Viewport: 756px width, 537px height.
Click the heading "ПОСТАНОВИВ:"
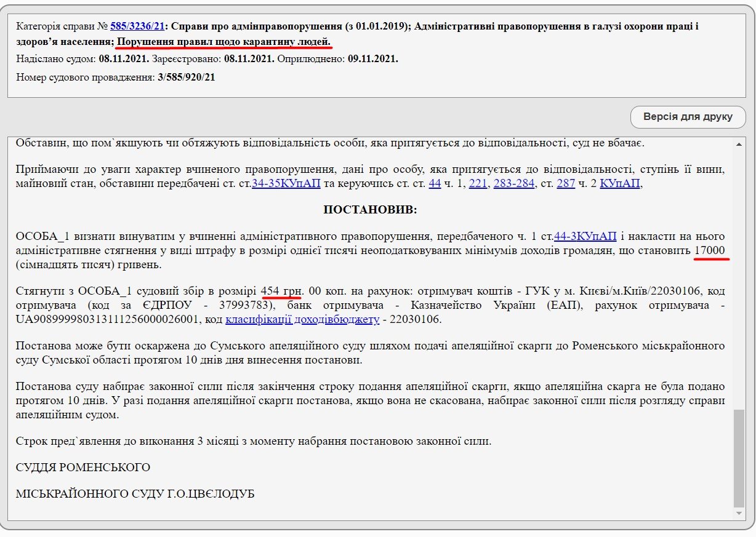370,209
